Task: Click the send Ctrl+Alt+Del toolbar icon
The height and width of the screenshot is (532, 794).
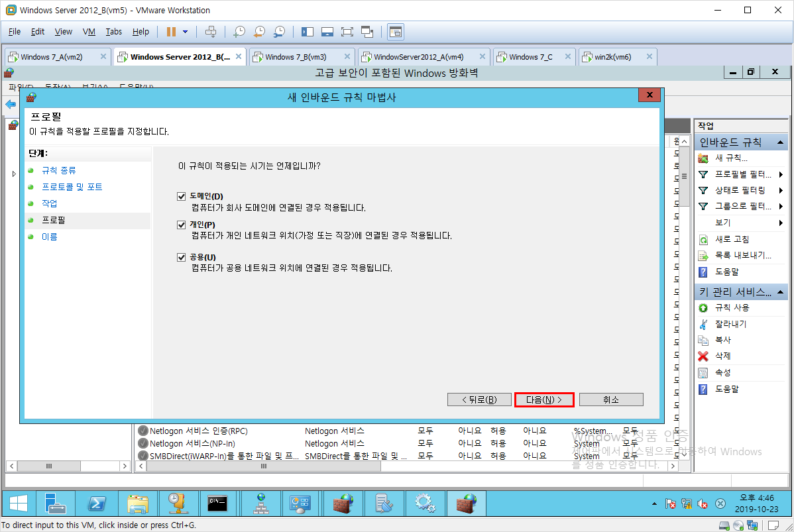Action: [x=211, y=32]
